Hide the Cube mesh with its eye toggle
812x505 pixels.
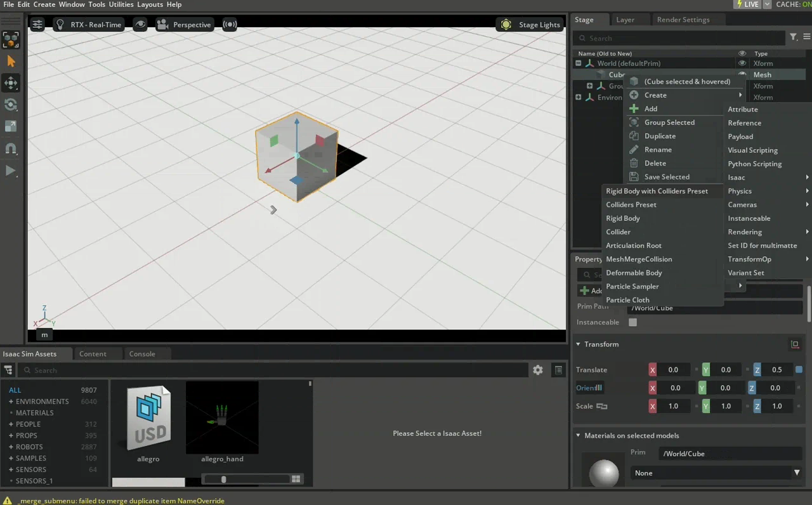(x=742, y=74)
